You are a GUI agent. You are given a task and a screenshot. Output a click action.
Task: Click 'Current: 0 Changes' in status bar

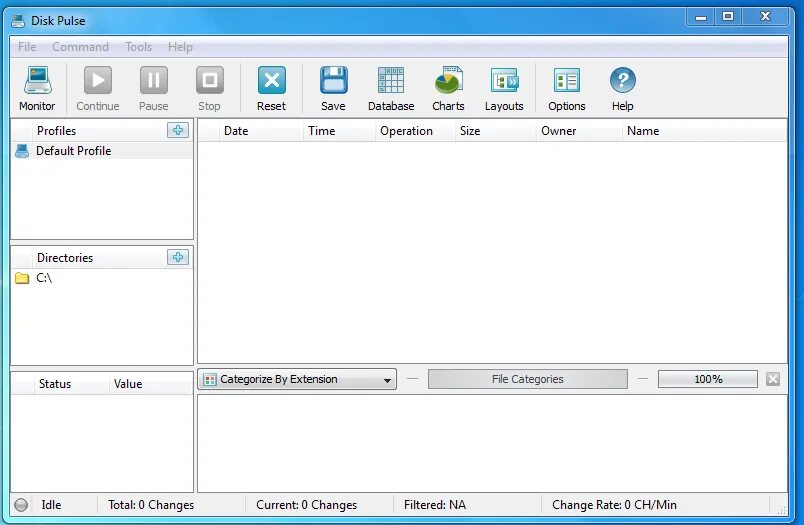[x=306, y=505]
